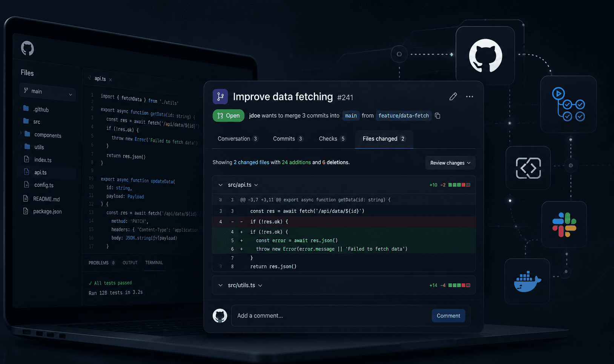The width and height of the screenshot is (614, 364).
Task: Click added line 'const error = await res.json()'
Action: (x=297, y=240)
